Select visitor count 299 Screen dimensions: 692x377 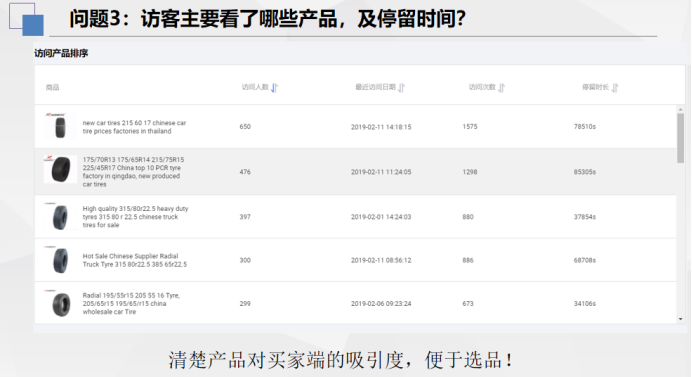pyautogui.click(x=245, y=303)
